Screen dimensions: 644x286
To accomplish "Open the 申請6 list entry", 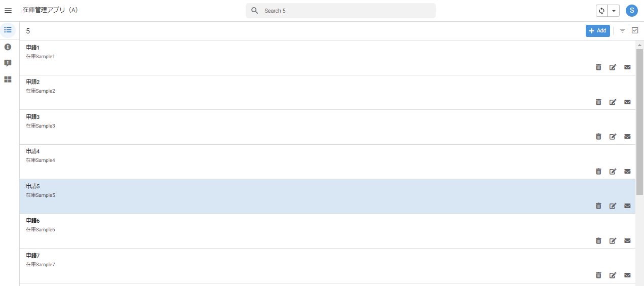I will coord(327,231).
